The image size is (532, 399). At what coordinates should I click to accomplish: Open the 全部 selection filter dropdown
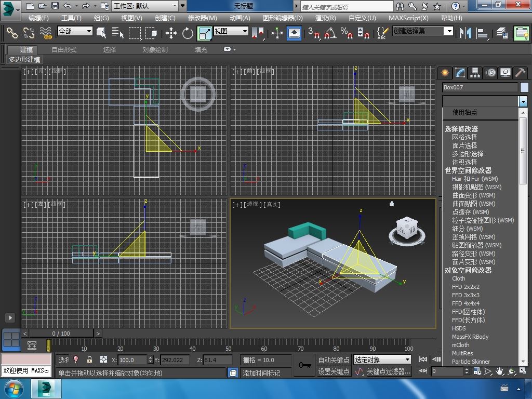tap(75, 31)
